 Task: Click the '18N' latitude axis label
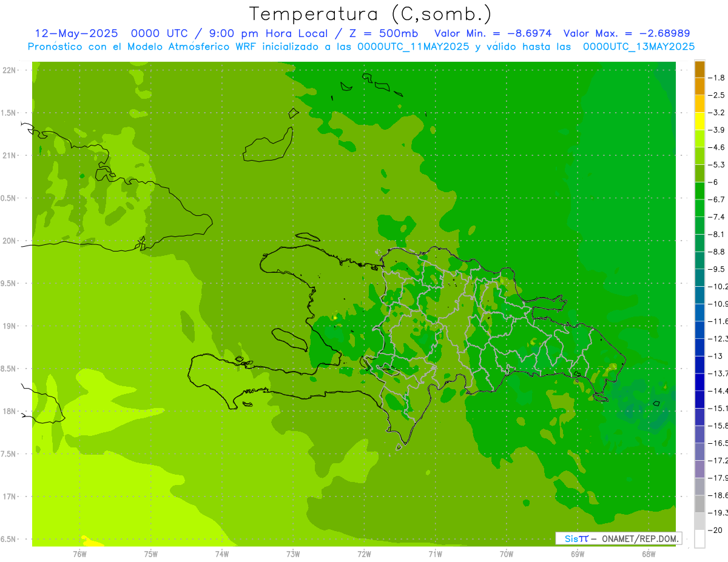(x=8, y=412)
